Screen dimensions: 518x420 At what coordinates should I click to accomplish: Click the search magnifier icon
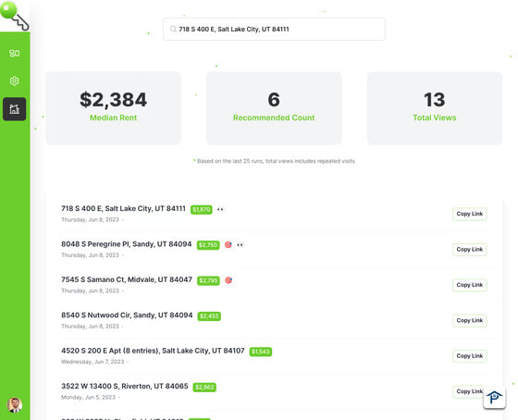173,29
